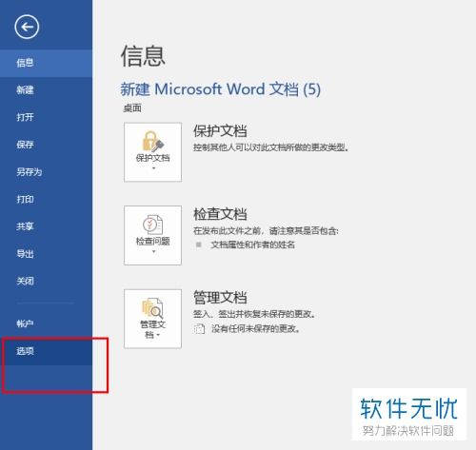Select 信息 in the sidebar
Image resolution: width=476 pixels, height=450 pixels.
click(x=46, y=63)
